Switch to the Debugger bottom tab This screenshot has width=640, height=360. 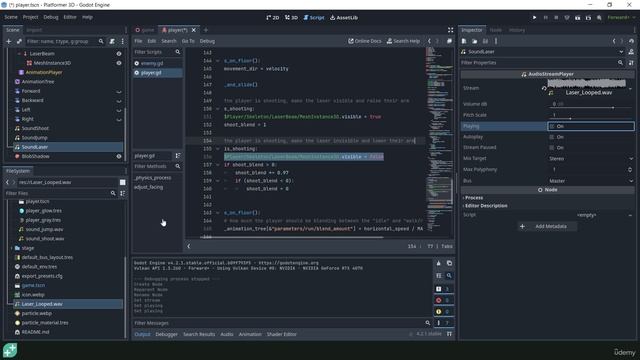tap(167, 334)
